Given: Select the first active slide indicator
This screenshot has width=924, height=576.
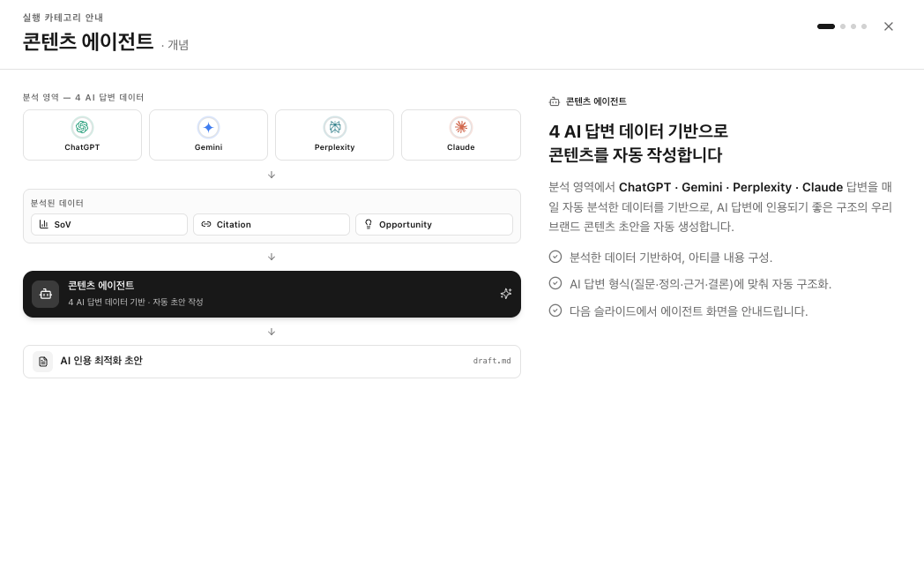Looking at the screenshot, I should tap(826, 26).
